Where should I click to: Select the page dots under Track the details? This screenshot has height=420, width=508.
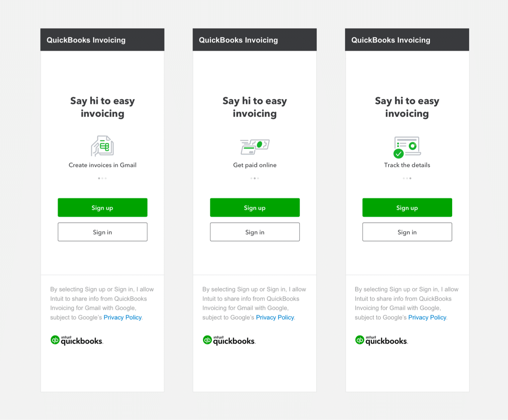pos(407,178)
